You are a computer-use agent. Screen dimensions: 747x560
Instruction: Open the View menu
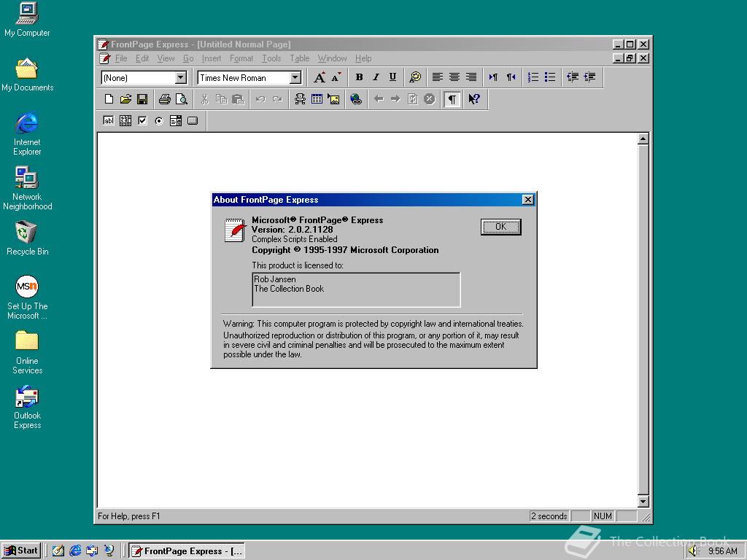(x=166, y=58)
